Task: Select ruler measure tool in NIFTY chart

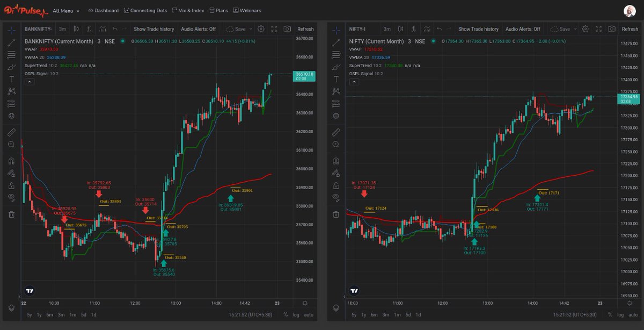Action: (336, 132)
